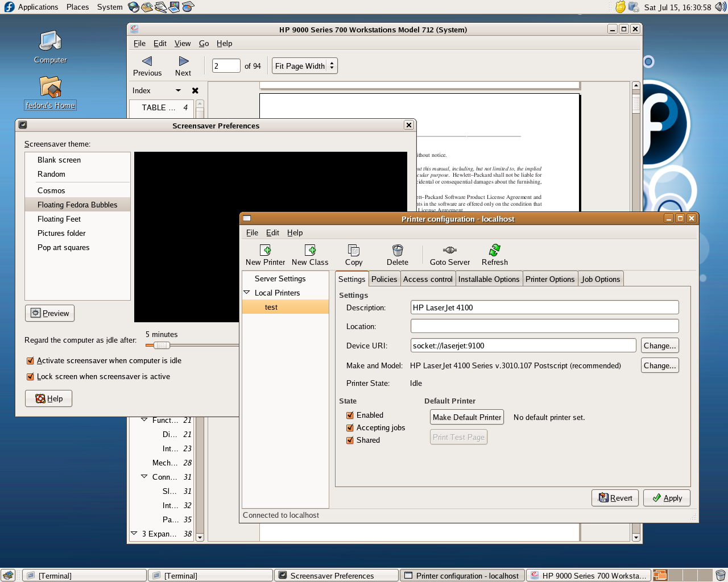
Task: Click the page number field in viewer
Action: click(x=226, y=66)
